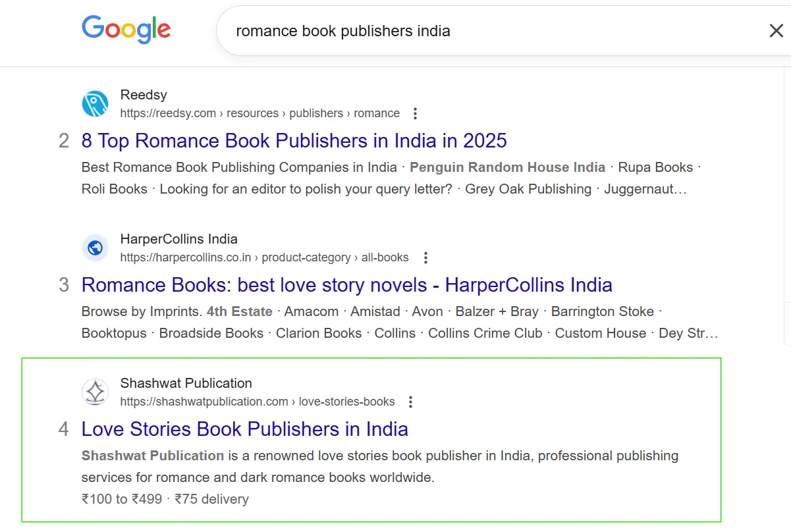Click the Shashwat Publication favicon
The width and height of the screenshot is (791, 532).
point(95,392)
